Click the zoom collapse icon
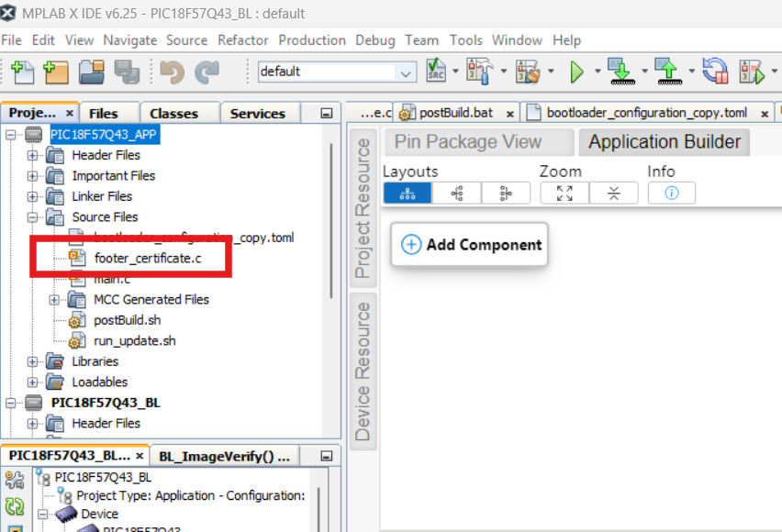This screenshot has height=532, width=782. 613,193
